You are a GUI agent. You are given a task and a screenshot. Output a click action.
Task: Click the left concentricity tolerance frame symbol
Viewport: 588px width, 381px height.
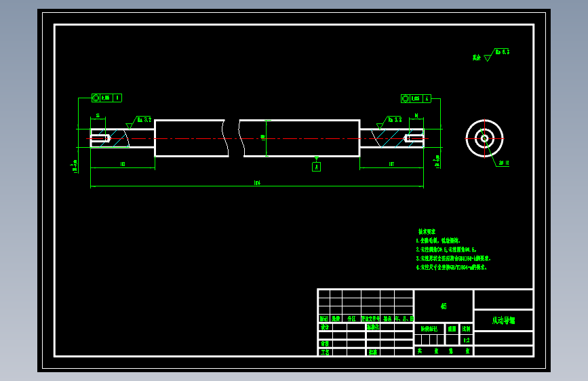click(x=107, y=98)
